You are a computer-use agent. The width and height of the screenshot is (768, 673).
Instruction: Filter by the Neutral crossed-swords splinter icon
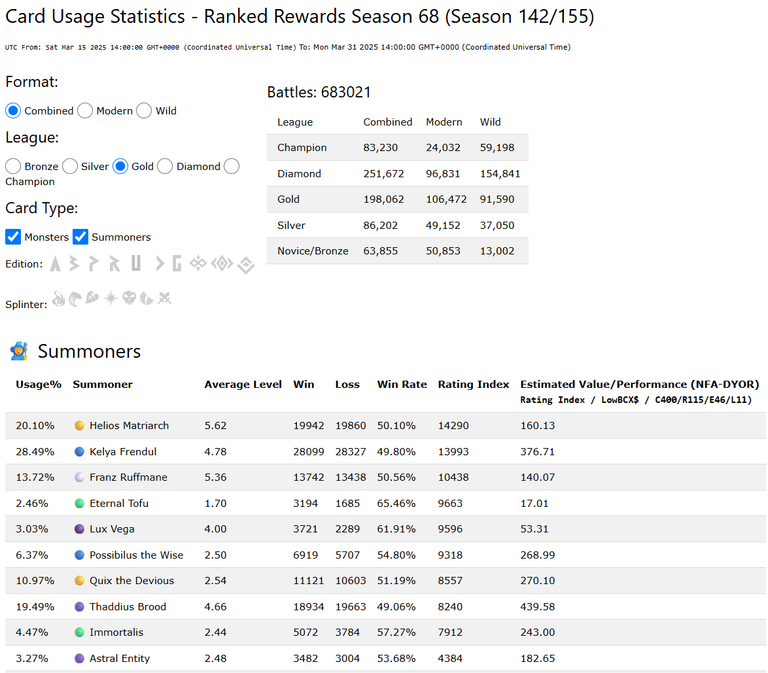[165, 298]
